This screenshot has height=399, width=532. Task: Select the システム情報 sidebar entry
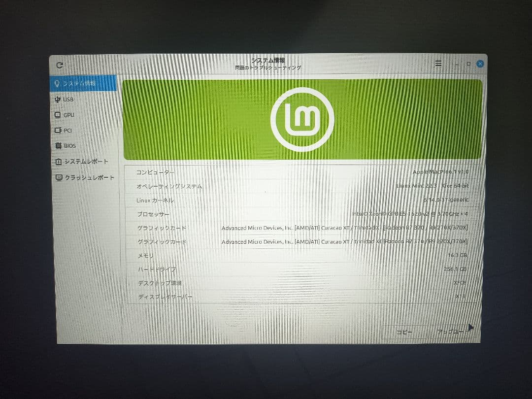(83, 83)
